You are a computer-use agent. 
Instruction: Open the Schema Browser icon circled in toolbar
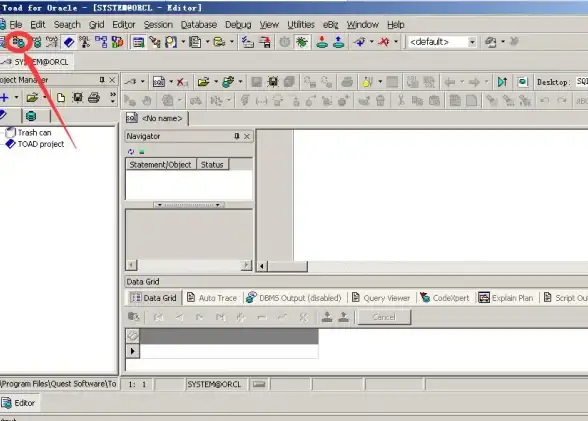(x=18, y=42)
